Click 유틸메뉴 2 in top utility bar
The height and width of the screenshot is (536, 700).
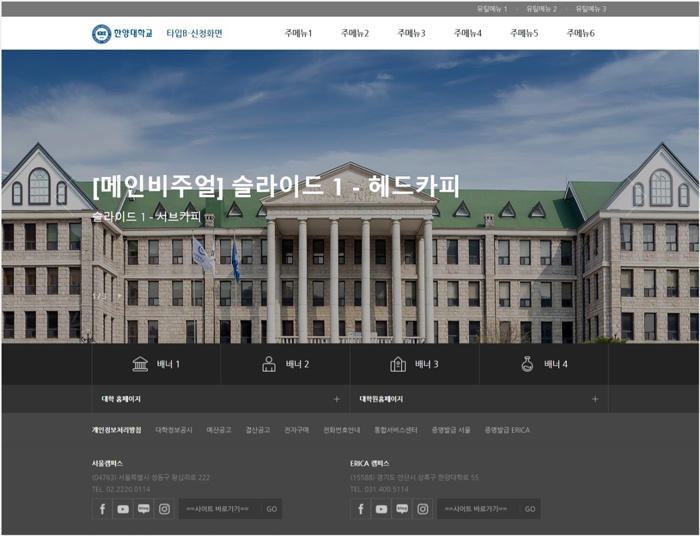(x=541, y=9)
